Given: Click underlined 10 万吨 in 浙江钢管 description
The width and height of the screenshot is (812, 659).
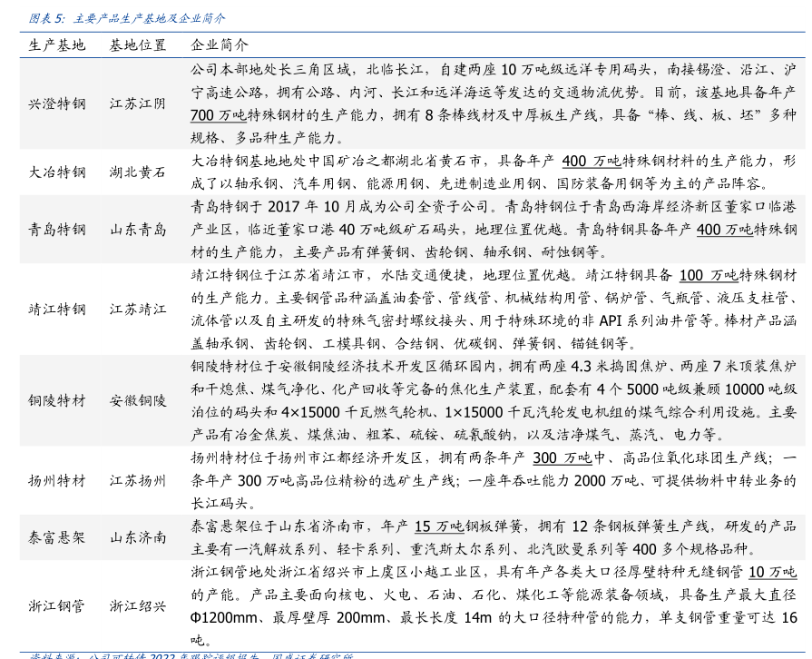Looking at the screenshot, I should 772,572.
